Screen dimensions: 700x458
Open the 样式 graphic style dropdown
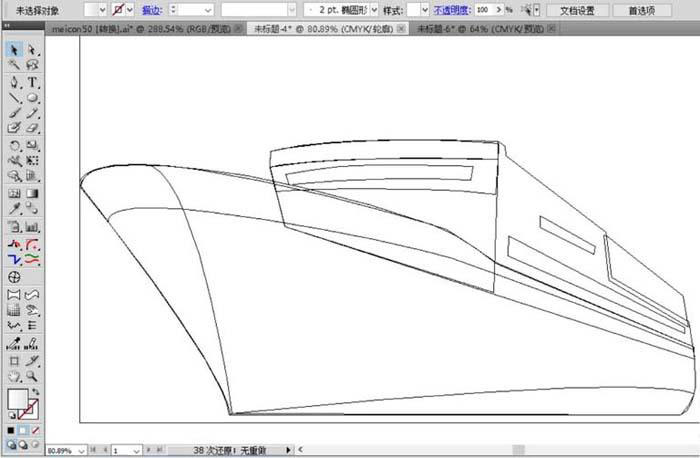pyautogui.click(x=425, y=10)
